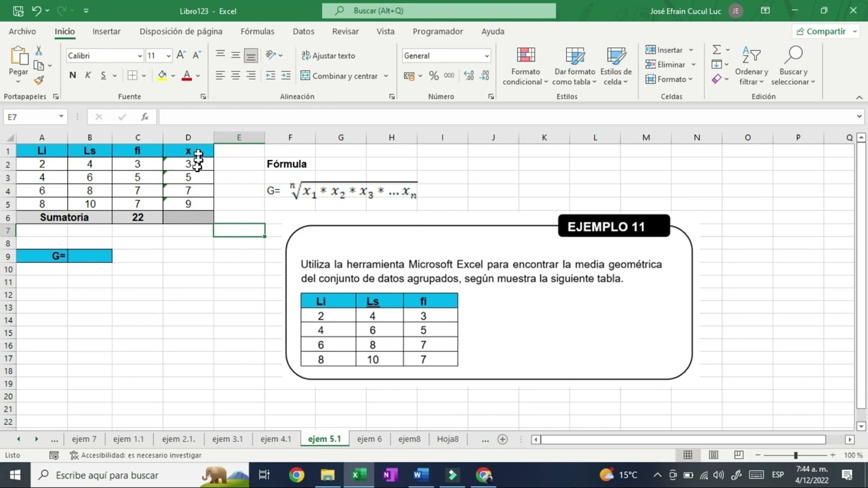Switch to the Datos ribbon tab
868x488 pixels.
pyautogui.click(x=303, y=31)
